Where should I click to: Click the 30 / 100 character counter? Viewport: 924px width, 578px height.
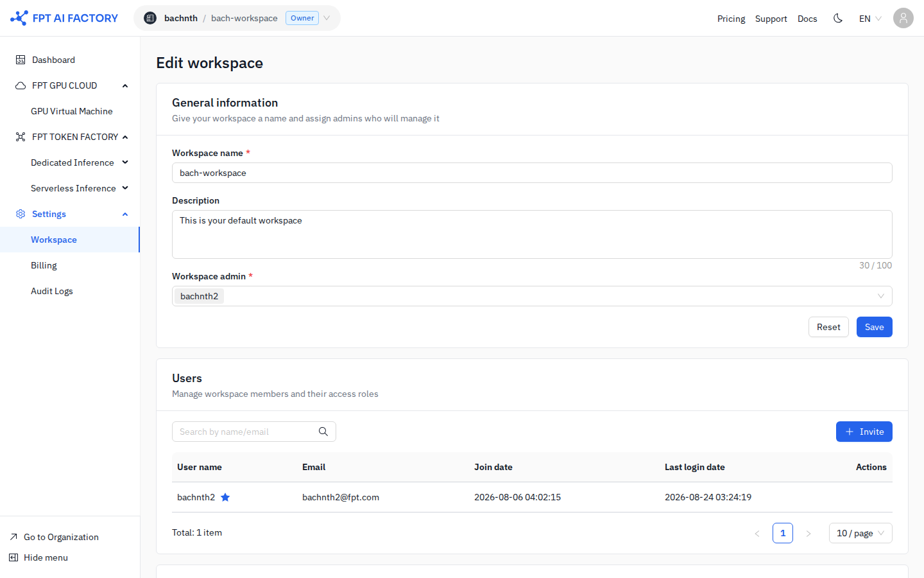[x=875, y=265]
